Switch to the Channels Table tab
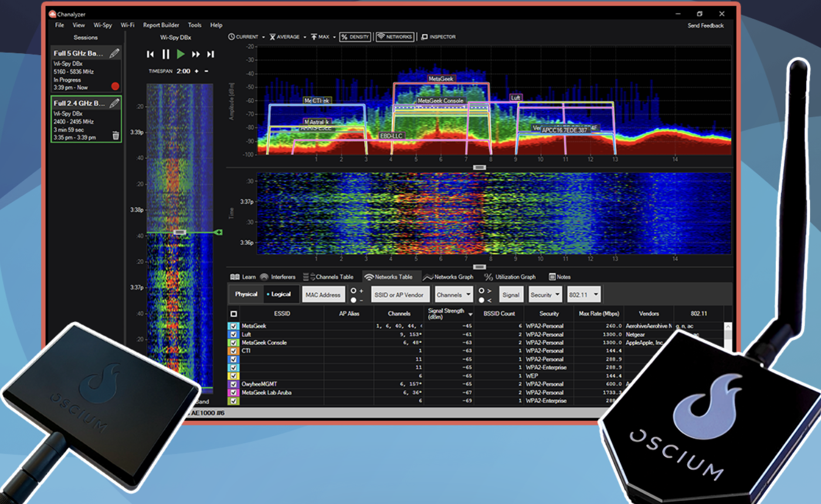 tap(328, 277)
